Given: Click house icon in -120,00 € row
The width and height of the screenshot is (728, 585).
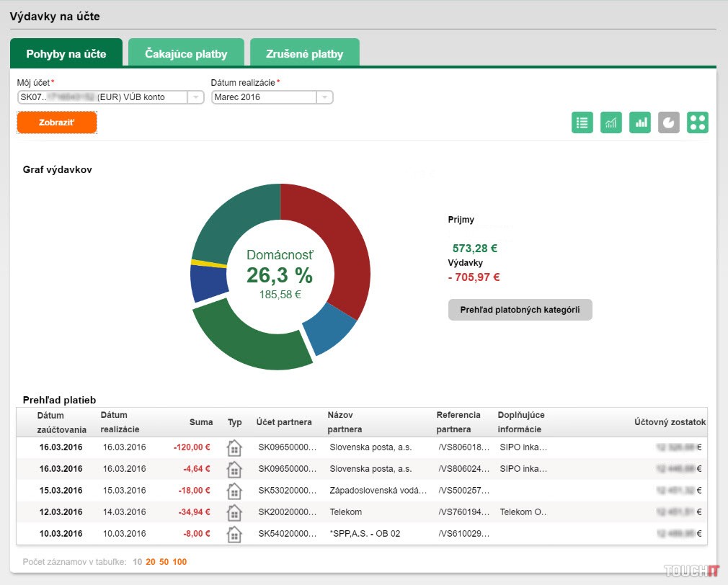Looking at the screenshot, I should tap(234, 447).
